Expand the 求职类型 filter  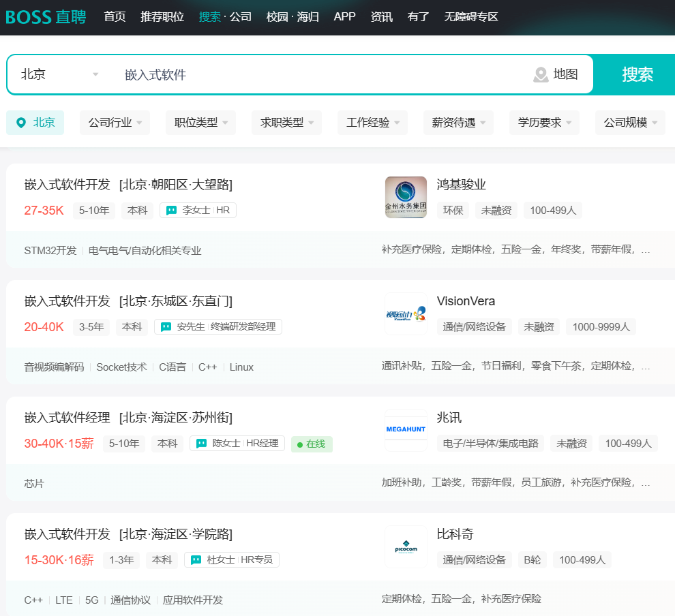(286, 123)
